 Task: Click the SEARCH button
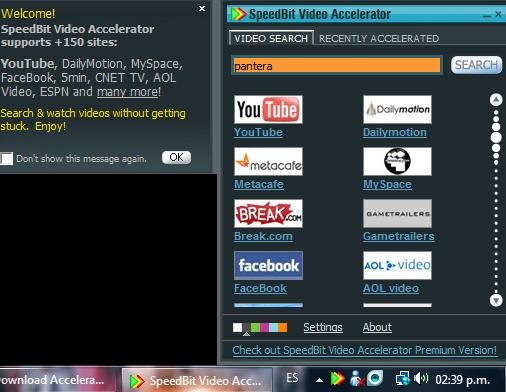(476, 65)
